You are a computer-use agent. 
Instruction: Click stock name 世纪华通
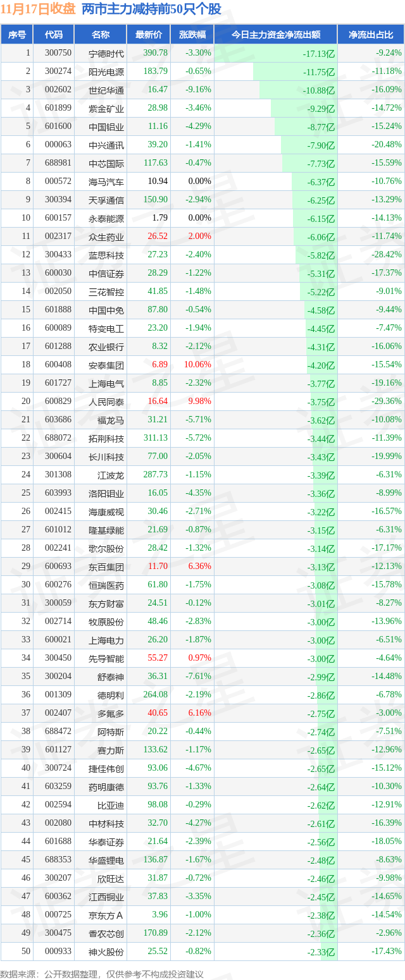point(106,90)
